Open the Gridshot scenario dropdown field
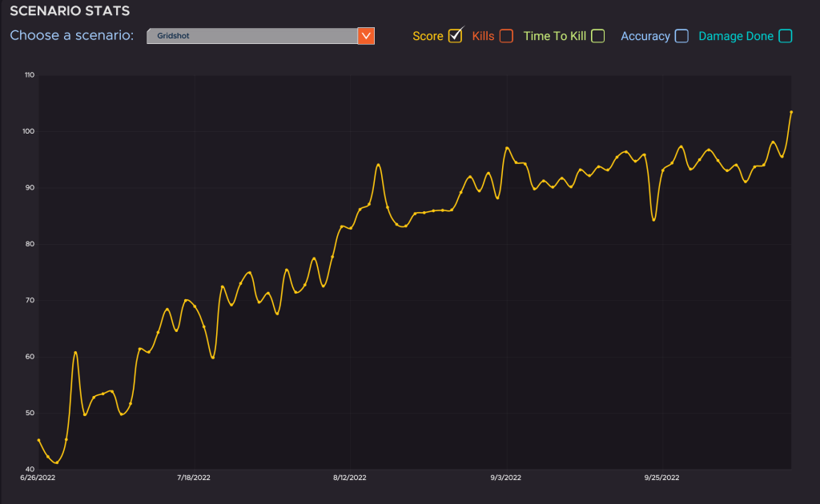This screenshot has height=504, width=820. click(x=251, y=36)
